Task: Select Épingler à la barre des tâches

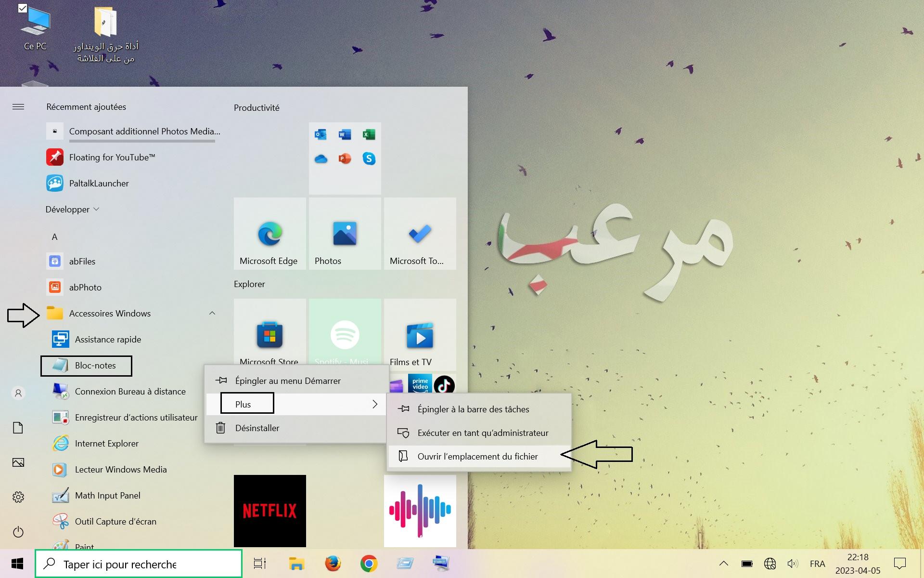Action: click(x=479, y=409)
